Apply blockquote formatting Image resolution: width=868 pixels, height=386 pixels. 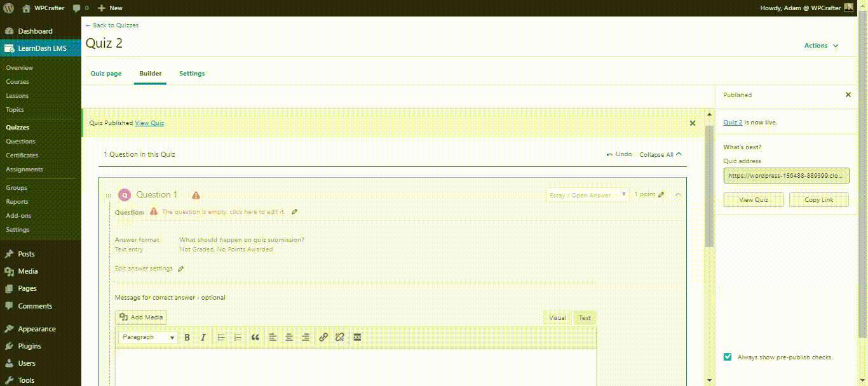point(255,338)
